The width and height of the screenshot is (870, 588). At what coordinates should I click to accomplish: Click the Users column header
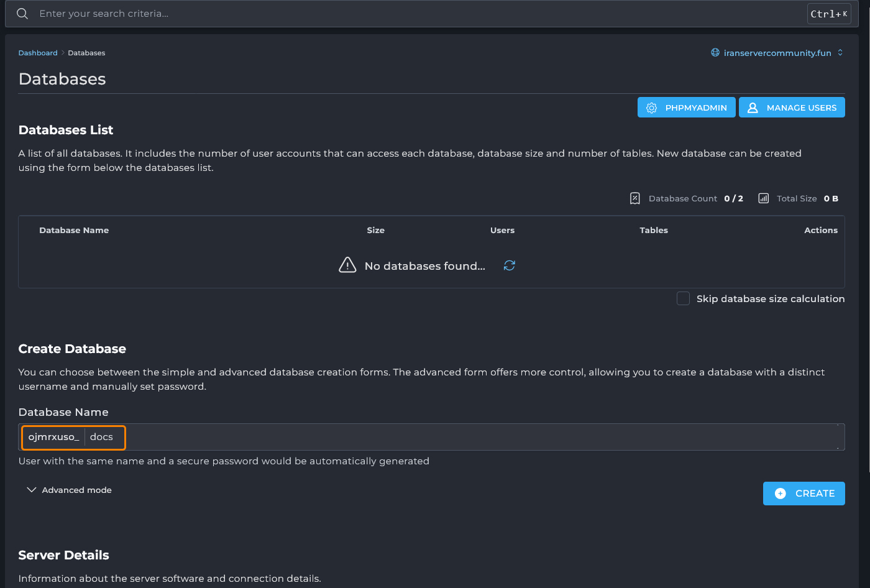pyautogui.click(x=502, y=230)
